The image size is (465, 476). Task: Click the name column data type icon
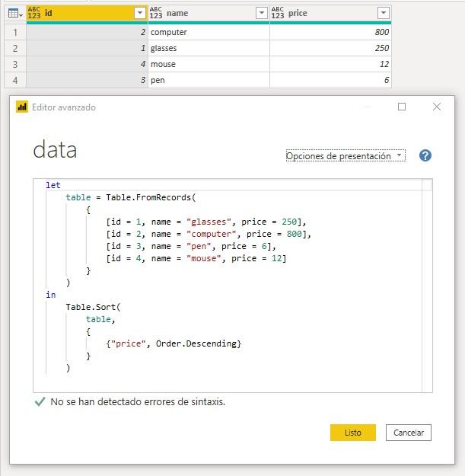coord(156,13)
